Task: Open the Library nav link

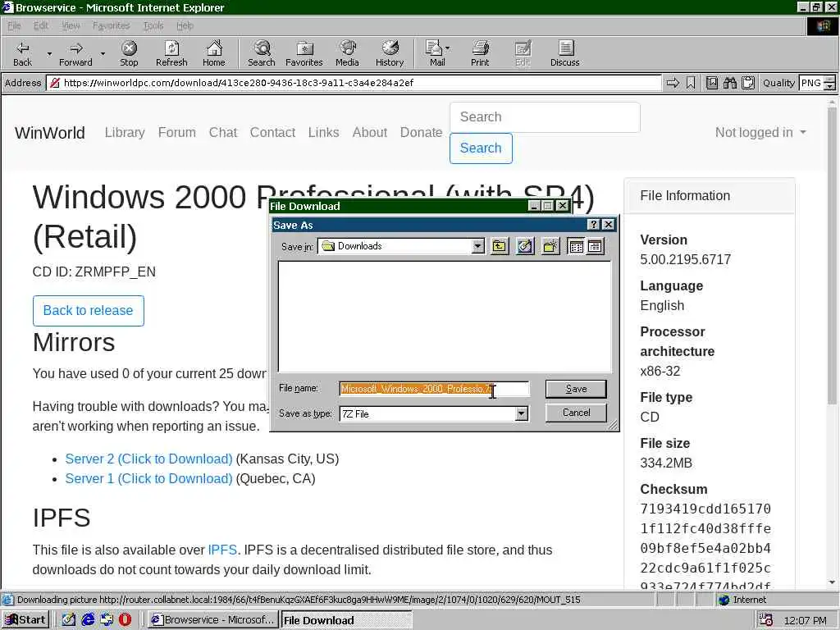Action: point(125,132)
